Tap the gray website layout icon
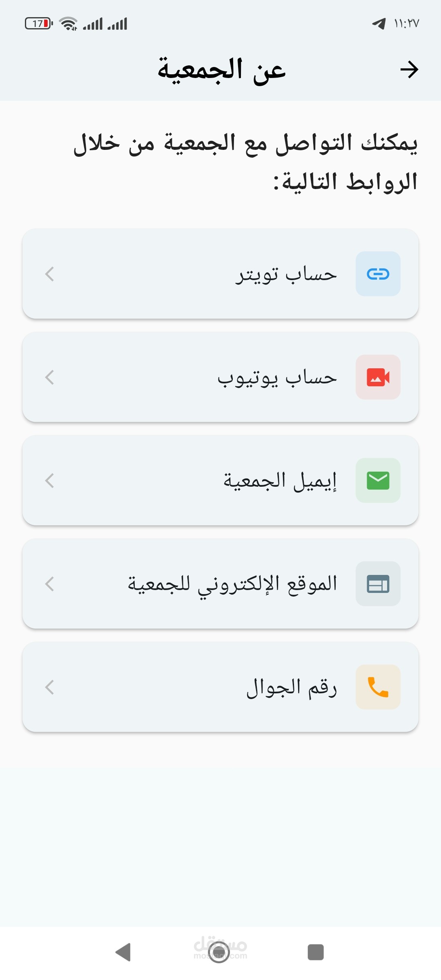The image size is (441, 980). (378, 584)
